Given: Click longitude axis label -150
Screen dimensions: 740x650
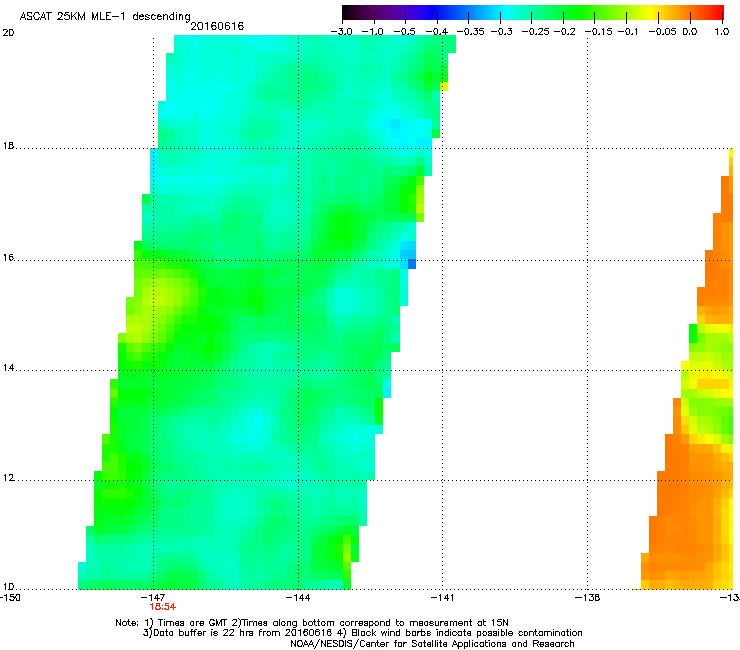Looking at the screenshot, I should click(x=10, y=598).
